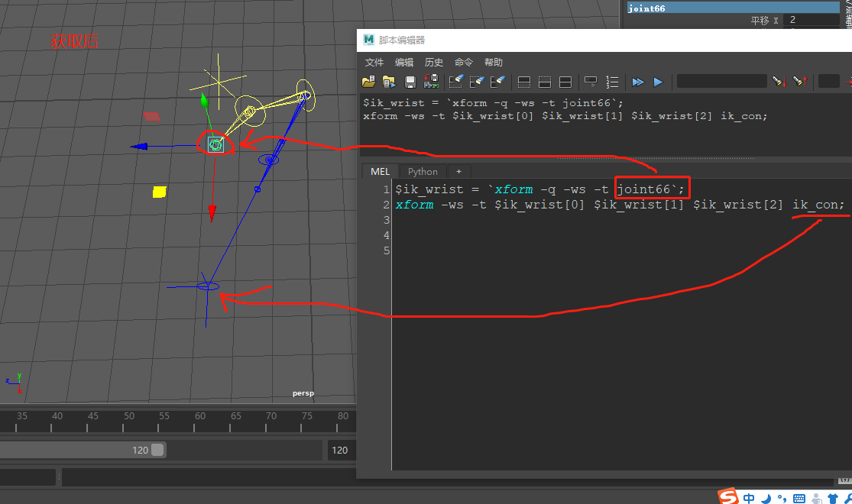
Task: Click the range slider handle at 120
Action: [157, 450]
